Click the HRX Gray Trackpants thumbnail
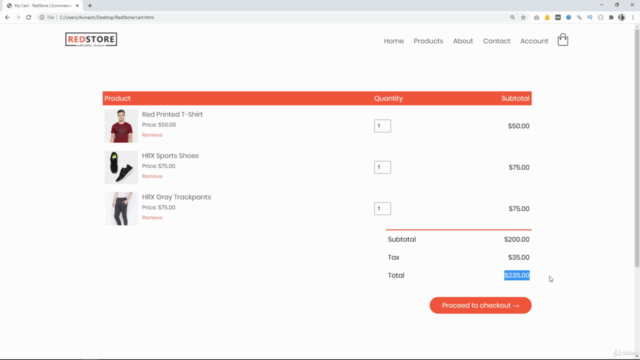This screenshot has width=640, height=360. 121,209
